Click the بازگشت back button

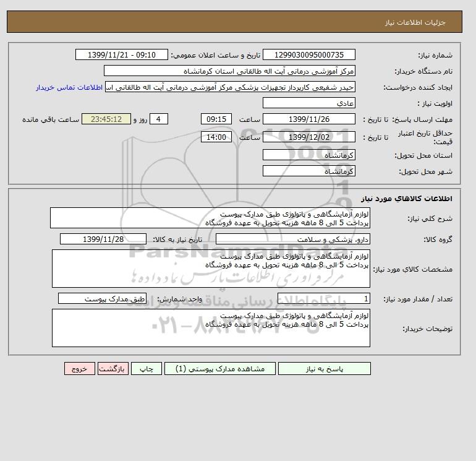[x=113, y=369]
